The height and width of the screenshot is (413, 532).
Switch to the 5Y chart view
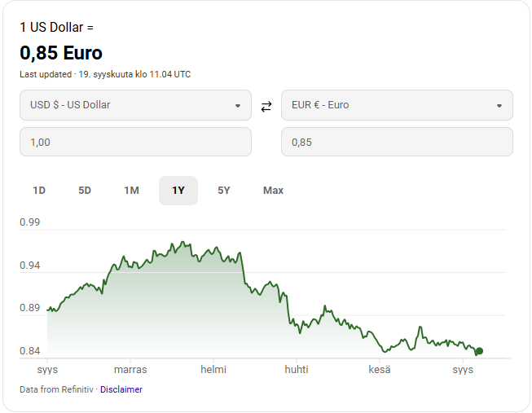pos(224,191)
